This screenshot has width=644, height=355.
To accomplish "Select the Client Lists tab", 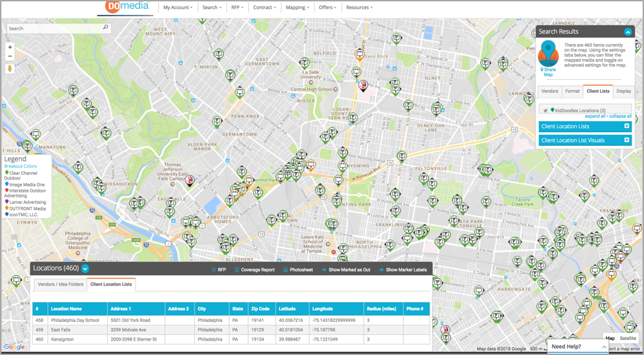I will point(598,92).
